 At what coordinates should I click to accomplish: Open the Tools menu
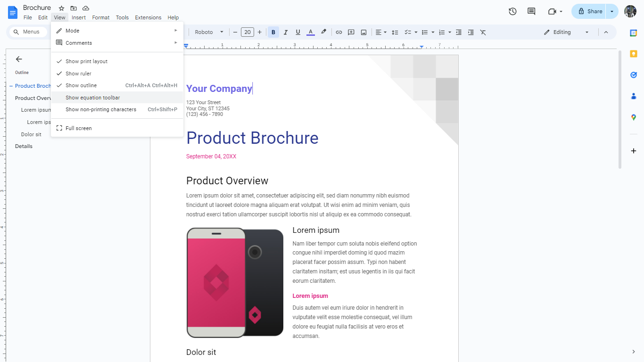click(122, 17)
